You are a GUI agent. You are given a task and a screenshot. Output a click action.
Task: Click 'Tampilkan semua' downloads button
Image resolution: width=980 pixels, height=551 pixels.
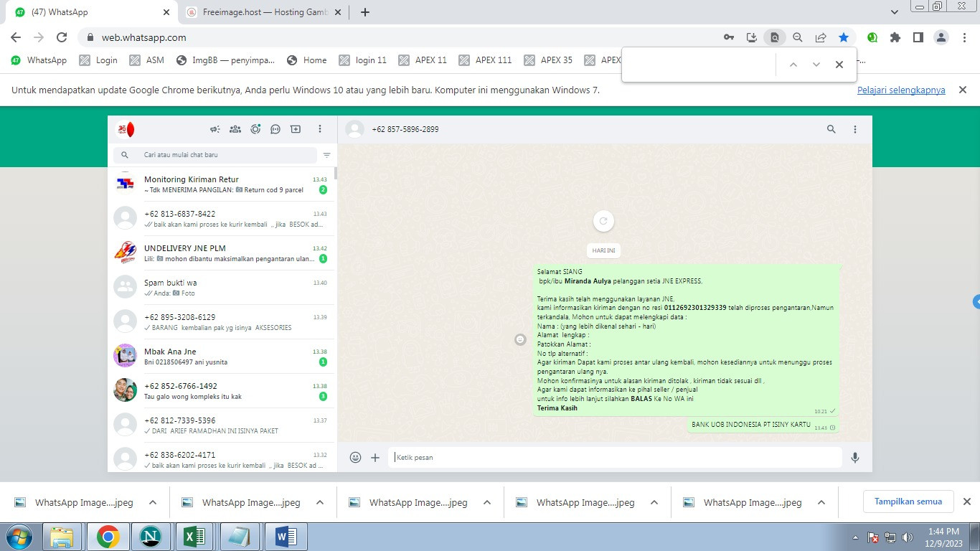click(908, 501)
